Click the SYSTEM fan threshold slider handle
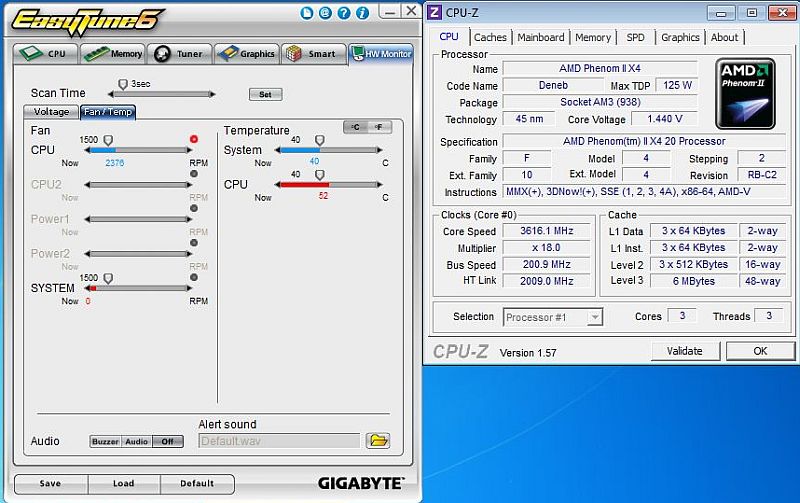The width and height of the screenshot is (800, 503). (x=108, y=278)
